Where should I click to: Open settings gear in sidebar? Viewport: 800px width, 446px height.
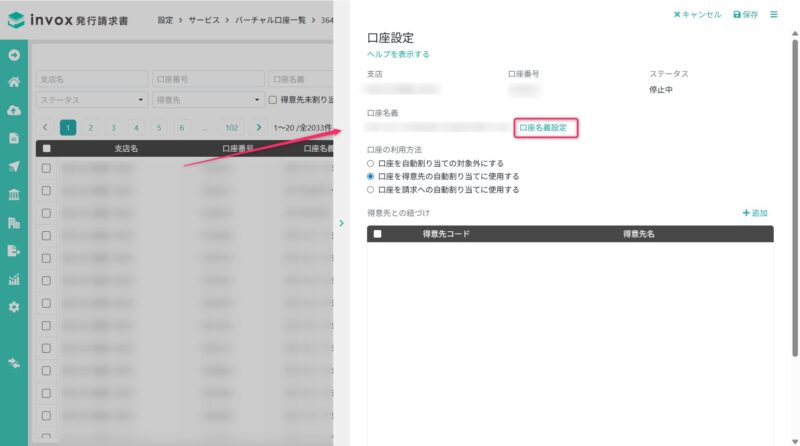point(14,307)
